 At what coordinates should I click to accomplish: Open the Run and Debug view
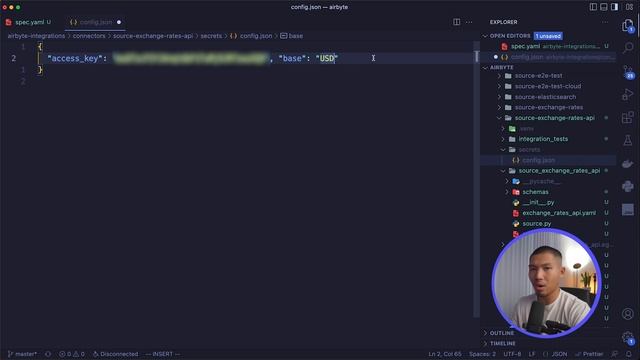point(628,94)
